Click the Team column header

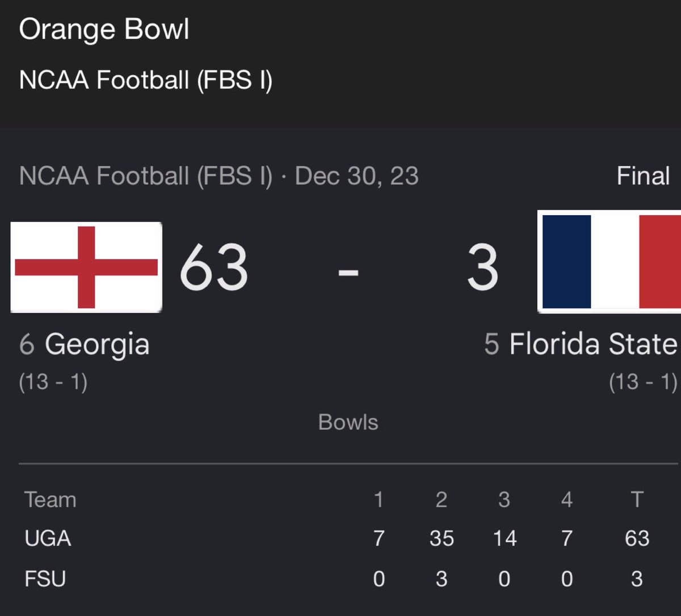[51, 500]
